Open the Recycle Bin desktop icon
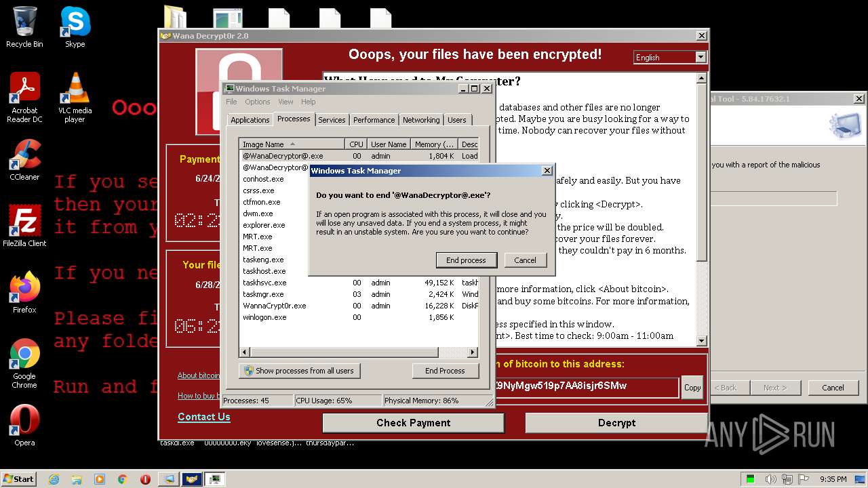Viewport: 868px width, 488px height. click(24, 27)
